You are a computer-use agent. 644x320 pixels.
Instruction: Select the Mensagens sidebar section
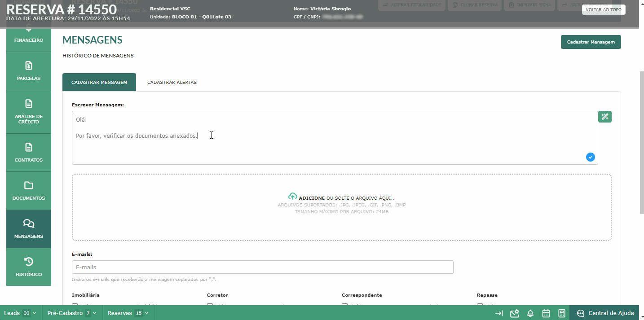pos(29,229)
